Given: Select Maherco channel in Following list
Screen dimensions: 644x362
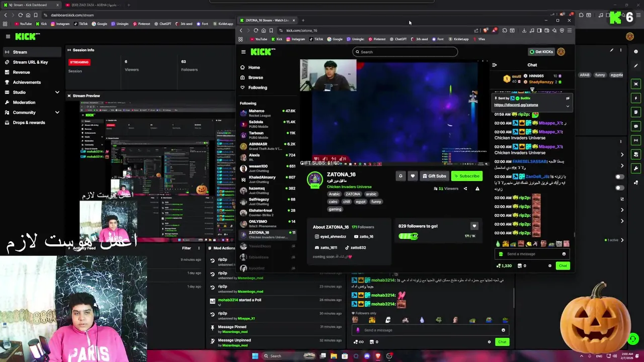Looking at the screenshot, I should [268, 113].
